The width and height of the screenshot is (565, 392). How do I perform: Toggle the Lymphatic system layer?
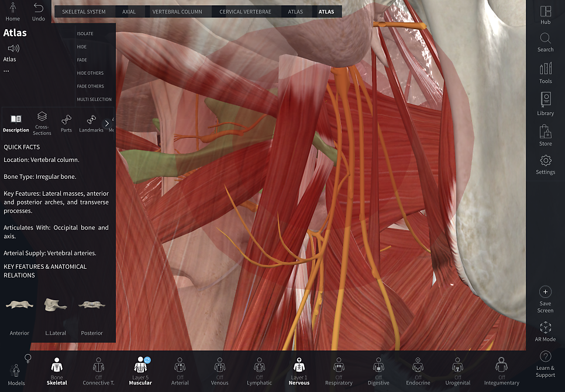(259, 372)
